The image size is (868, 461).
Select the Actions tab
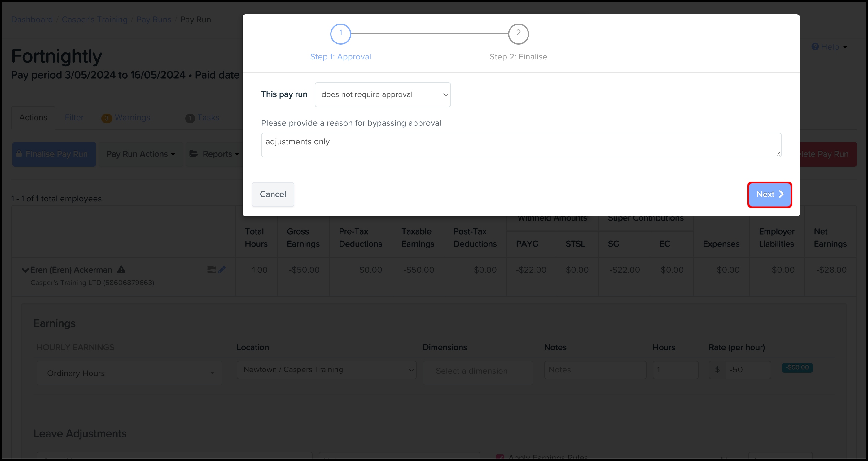(x=33, y=117)
